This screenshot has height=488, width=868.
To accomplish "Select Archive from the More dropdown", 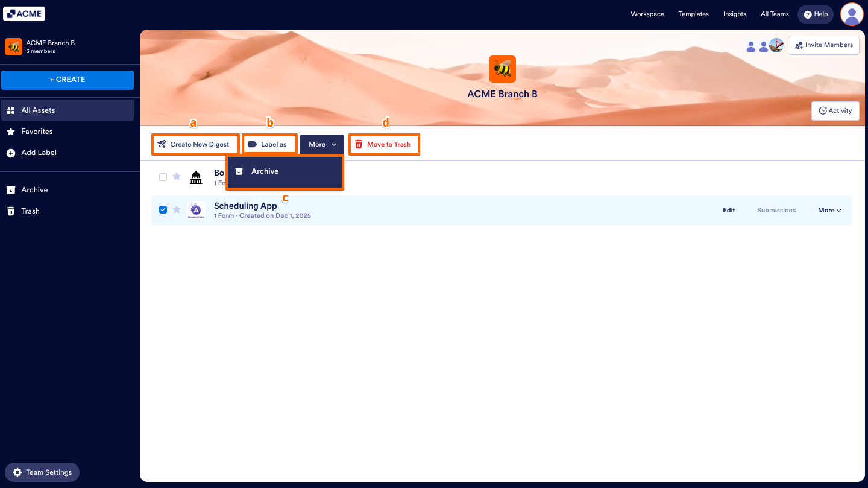I will click(x=285, y=172).
